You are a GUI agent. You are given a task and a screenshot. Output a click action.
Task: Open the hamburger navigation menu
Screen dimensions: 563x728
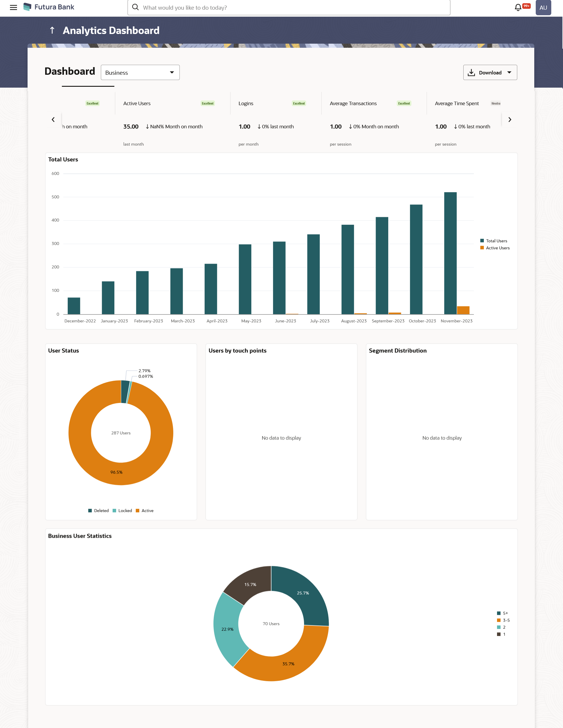tap(13, 7)
